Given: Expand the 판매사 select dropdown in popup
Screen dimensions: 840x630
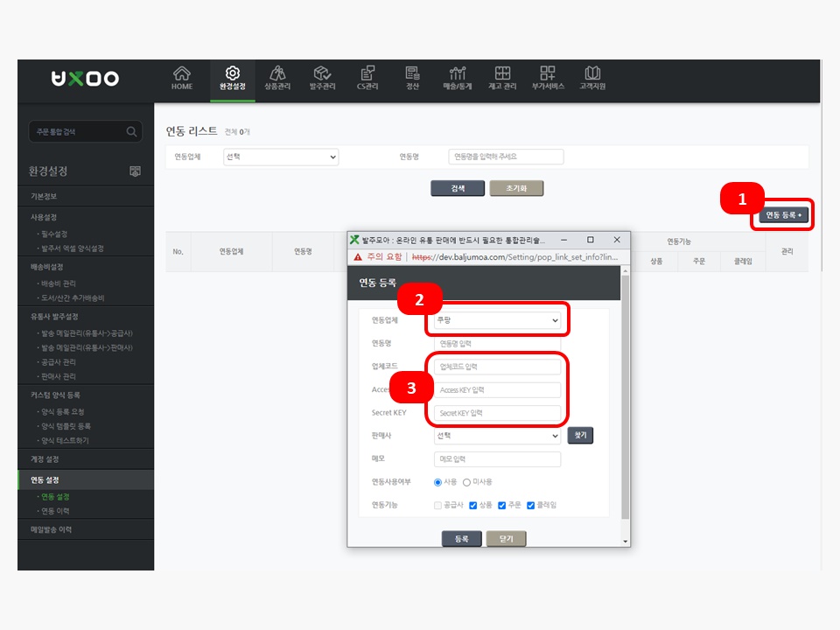Looking at the screenshot, I should pos(497,436).
